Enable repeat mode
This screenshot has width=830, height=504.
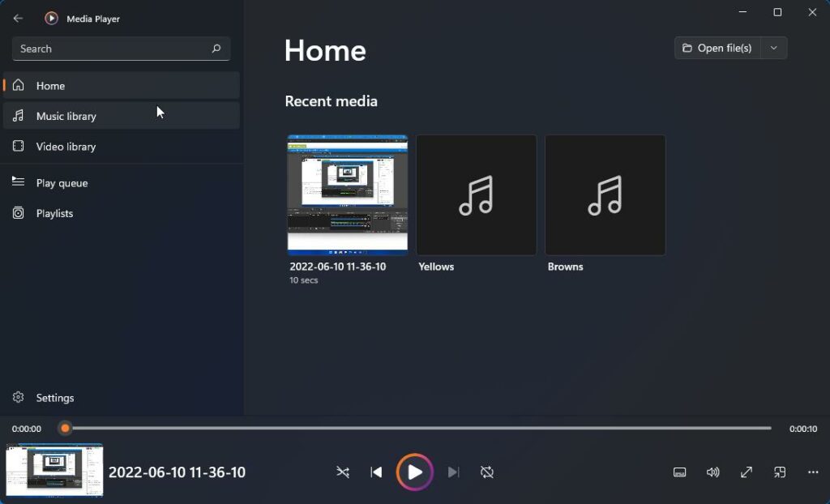point(486,472)
